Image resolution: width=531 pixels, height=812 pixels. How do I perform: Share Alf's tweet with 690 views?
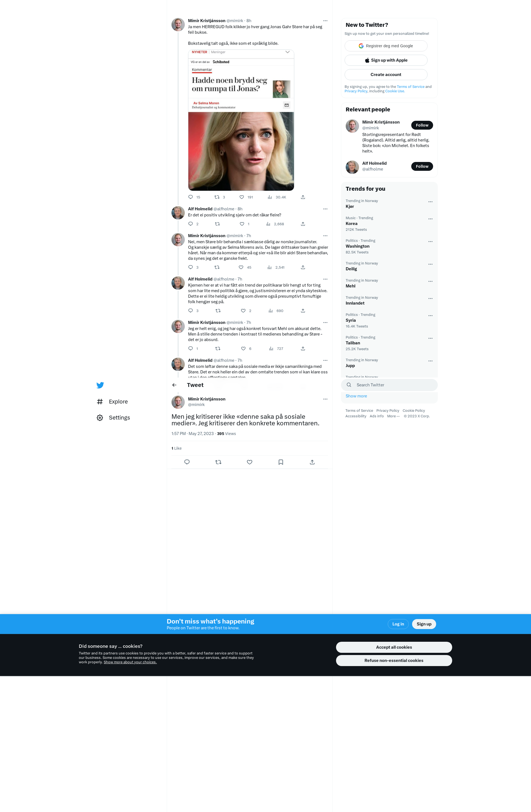point(303,310)
